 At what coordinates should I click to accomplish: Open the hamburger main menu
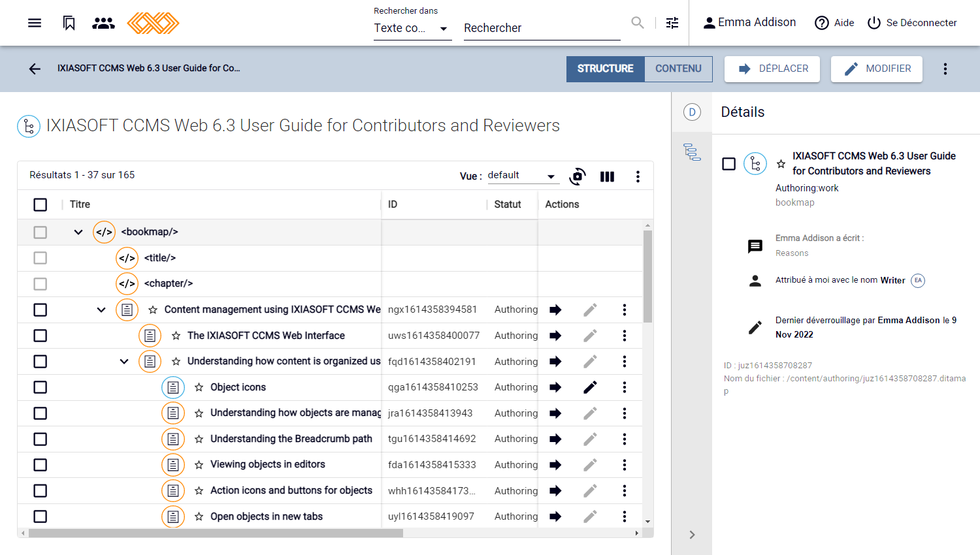(35, 23)
